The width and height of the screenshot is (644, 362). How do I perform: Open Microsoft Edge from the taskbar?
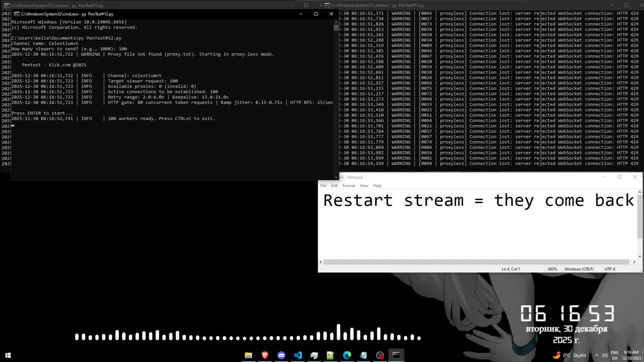click(347, 355)
